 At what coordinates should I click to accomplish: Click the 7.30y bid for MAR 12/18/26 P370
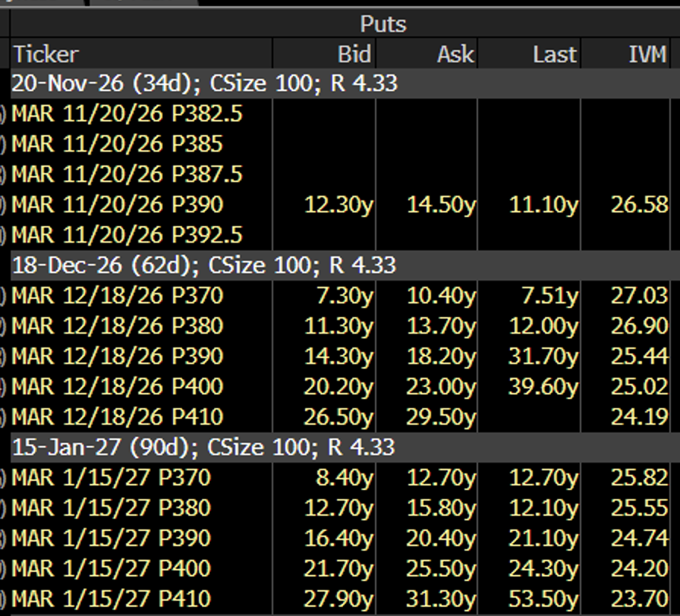[345, 296]
